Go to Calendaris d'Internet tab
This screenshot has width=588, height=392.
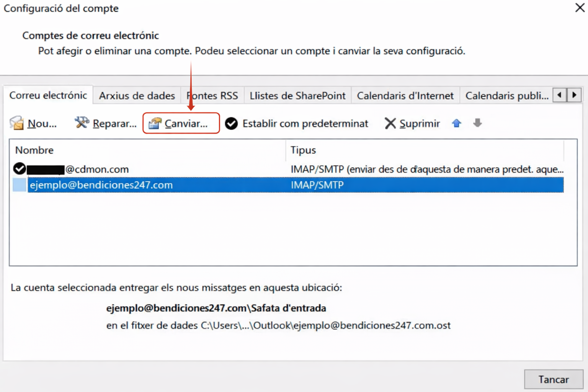click(405, 95)
